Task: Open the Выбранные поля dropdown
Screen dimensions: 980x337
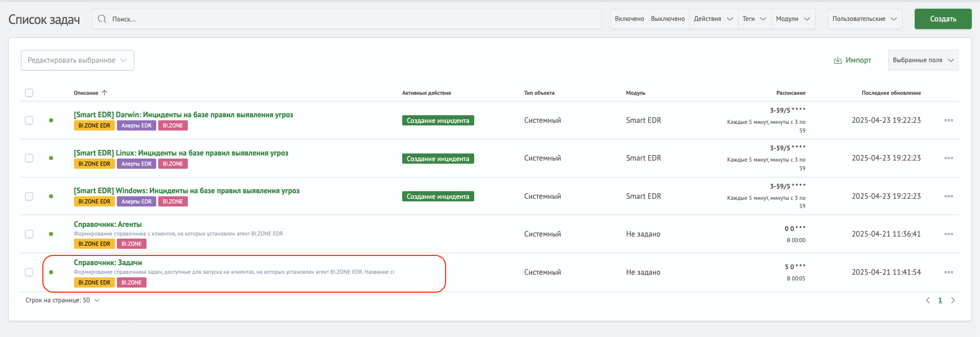Action: pos(923,60)
